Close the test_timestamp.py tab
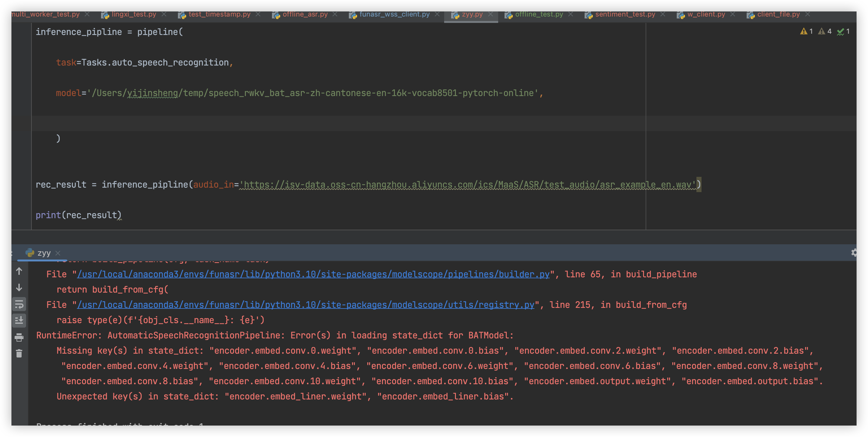Screen dimensions: 868x437 click(258, 14)
